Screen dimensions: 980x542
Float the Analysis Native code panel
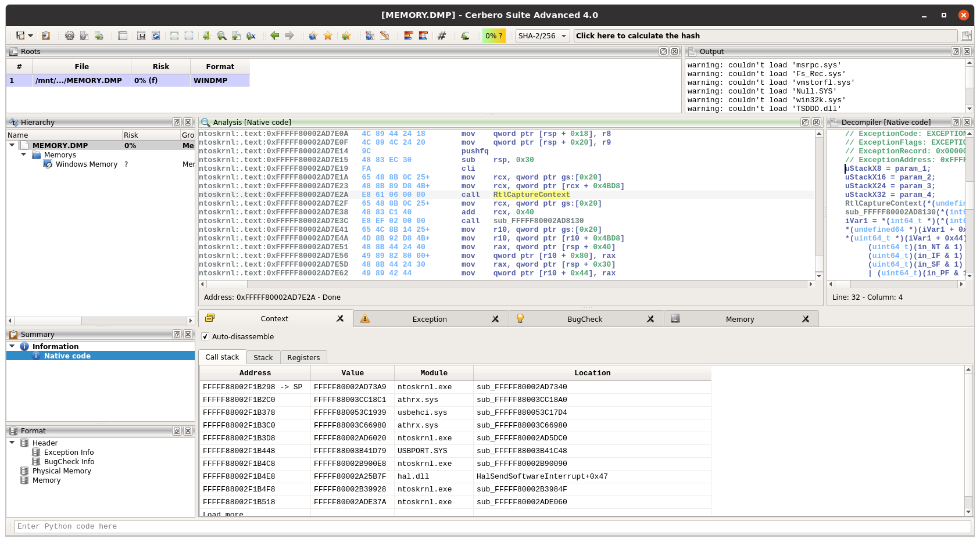coord(805,123)
